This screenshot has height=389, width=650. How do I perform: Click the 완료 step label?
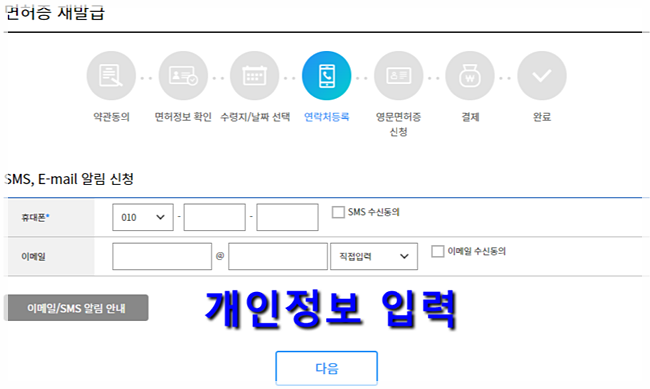pyautogui.click(x=542, y=117)
